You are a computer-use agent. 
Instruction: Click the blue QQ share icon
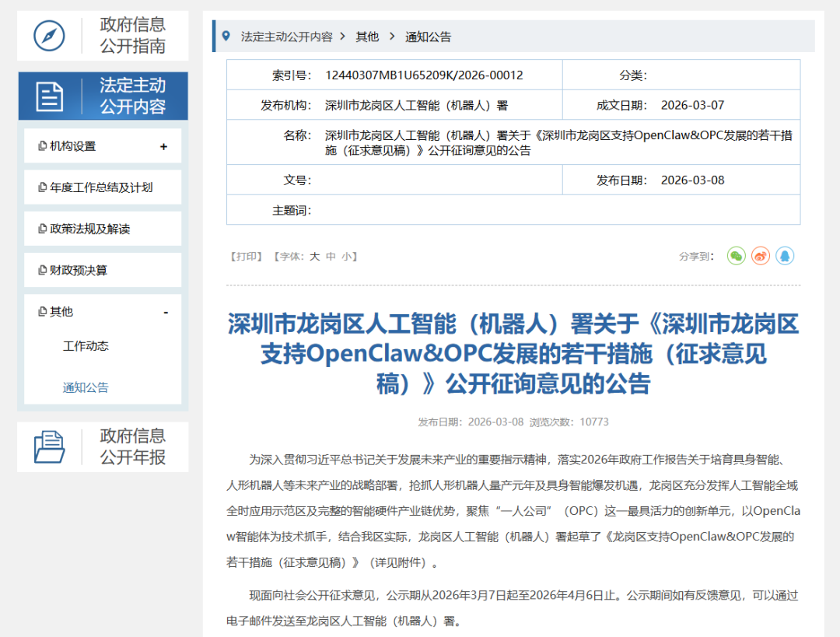[x=784, y=255]
